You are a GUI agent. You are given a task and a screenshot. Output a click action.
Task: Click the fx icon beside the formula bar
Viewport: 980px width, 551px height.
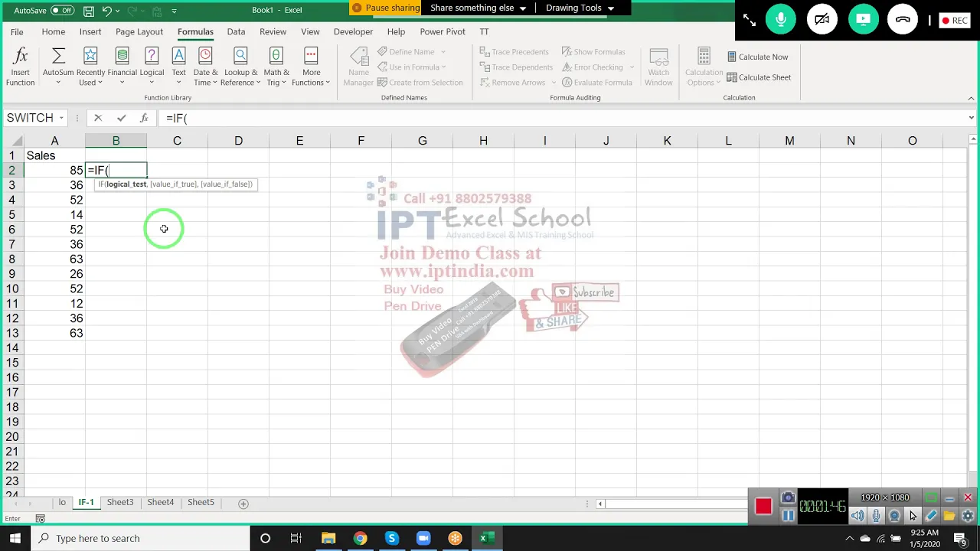click(144, 118)
